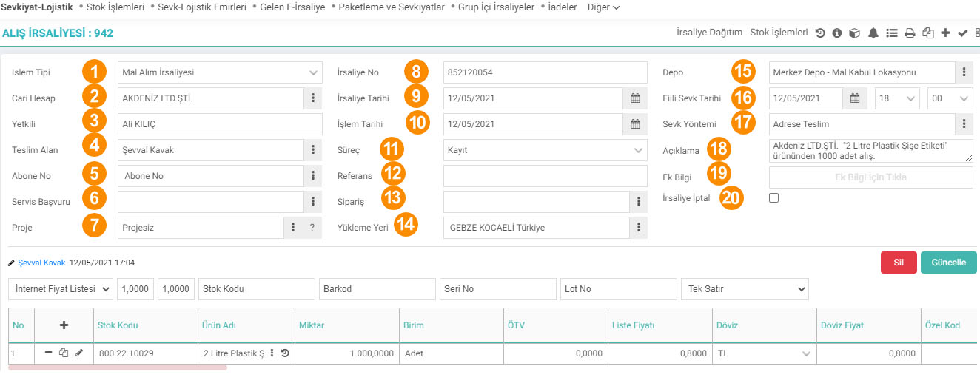Open the minute dropdown showing 00
980x386 pixels.
[x=952, y=98]
